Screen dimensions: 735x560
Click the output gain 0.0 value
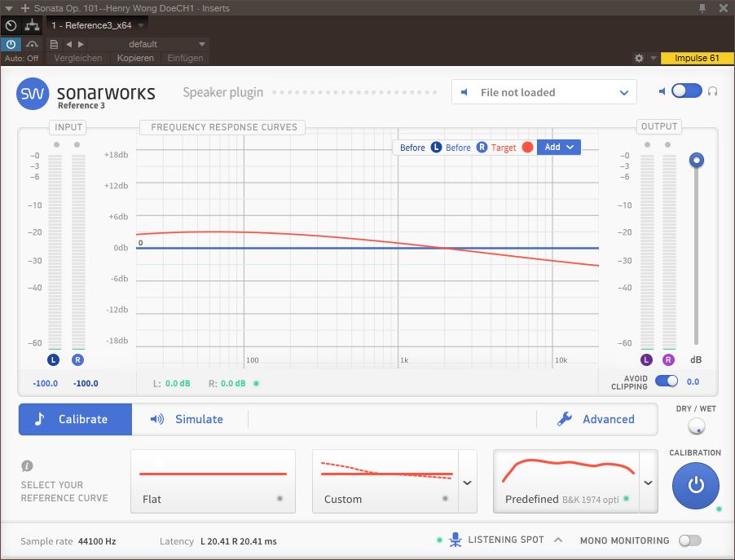coord(693,381)
